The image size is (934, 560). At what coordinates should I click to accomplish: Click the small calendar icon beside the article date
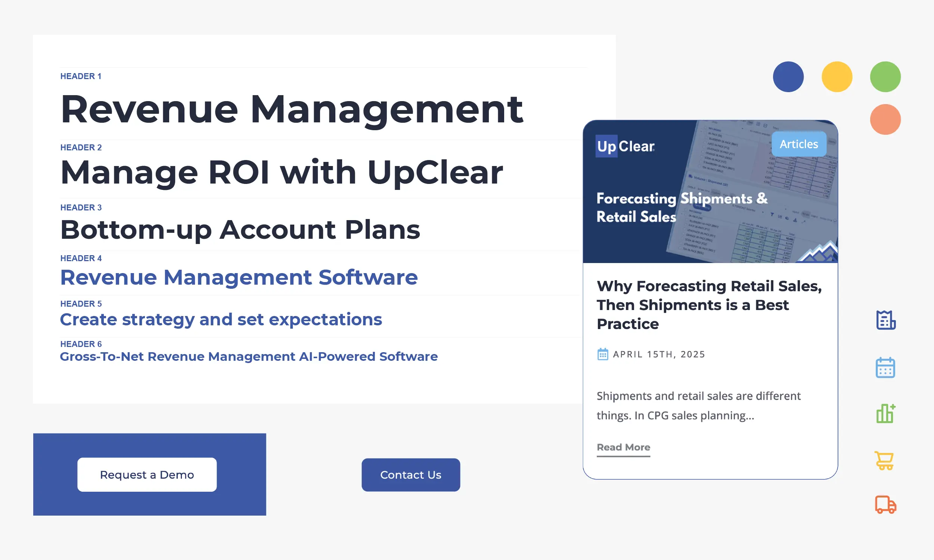point(603,354)
